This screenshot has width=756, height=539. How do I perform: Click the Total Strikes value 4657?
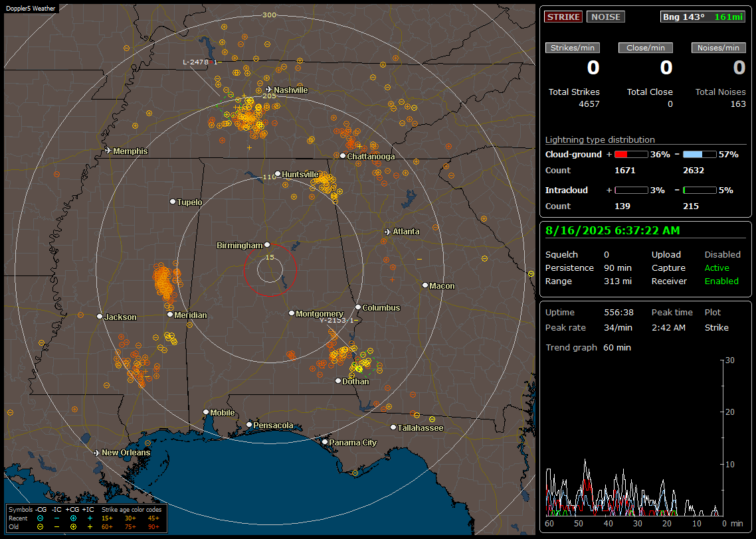click(x=589, y=104)
